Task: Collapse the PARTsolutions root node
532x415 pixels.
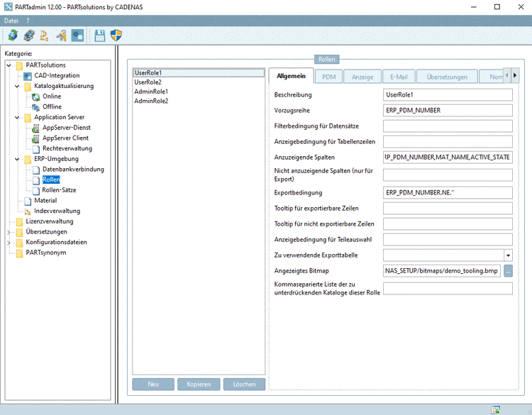Action: pyautogui.click(x=9, y=65)
